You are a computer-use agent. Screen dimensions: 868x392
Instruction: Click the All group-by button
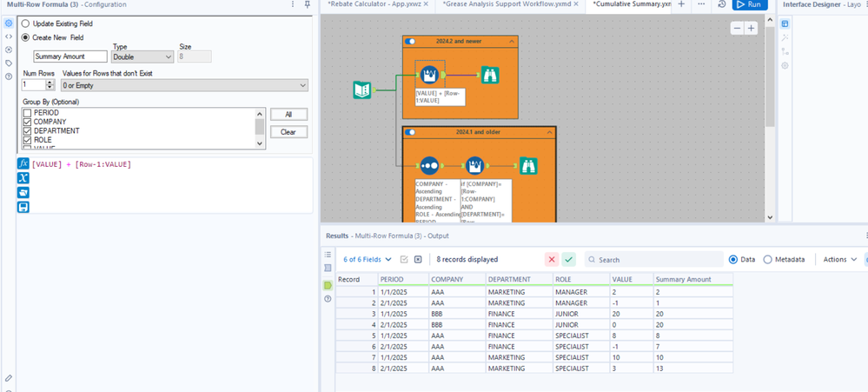click(288, 115)
